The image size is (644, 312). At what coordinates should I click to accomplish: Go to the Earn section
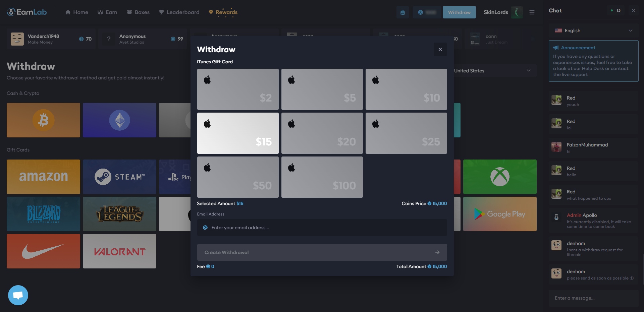coord(107,12)
